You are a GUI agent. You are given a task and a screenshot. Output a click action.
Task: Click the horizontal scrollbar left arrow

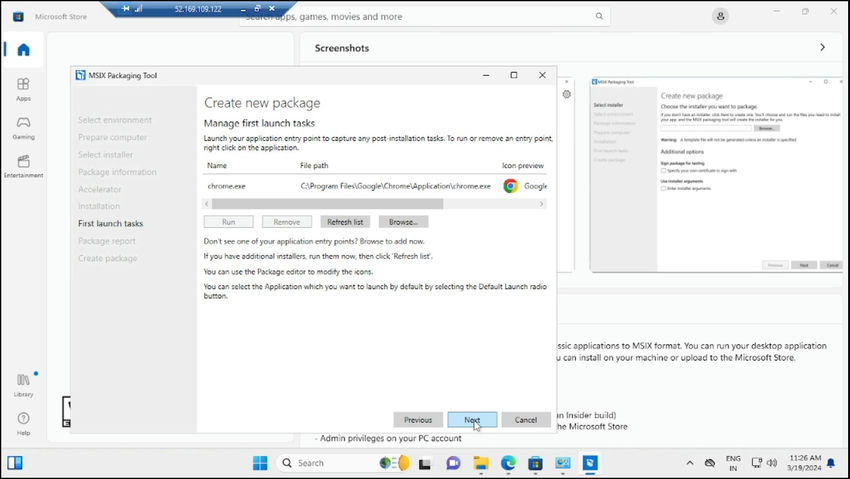207,204
